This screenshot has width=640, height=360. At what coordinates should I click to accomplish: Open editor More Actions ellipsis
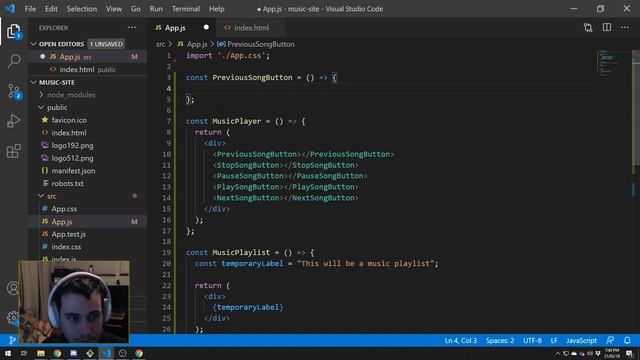625,28
